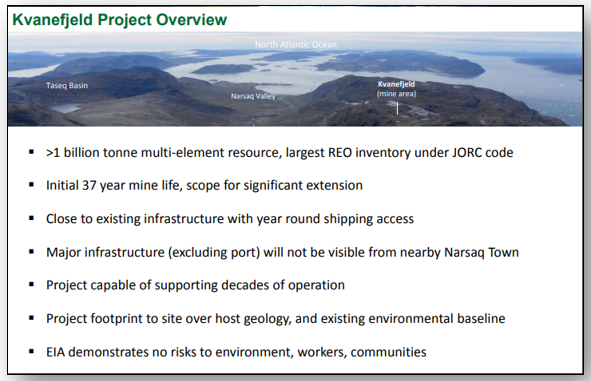This screenshot has height=381, width=591.
Task: Click the white mine area marker line
Action: 397,108
